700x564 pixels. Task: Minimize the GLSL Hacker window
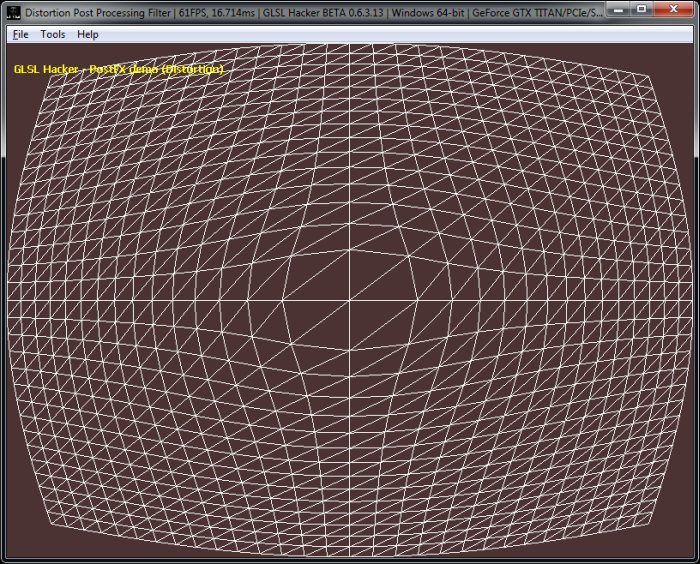[x=618, y=9]
